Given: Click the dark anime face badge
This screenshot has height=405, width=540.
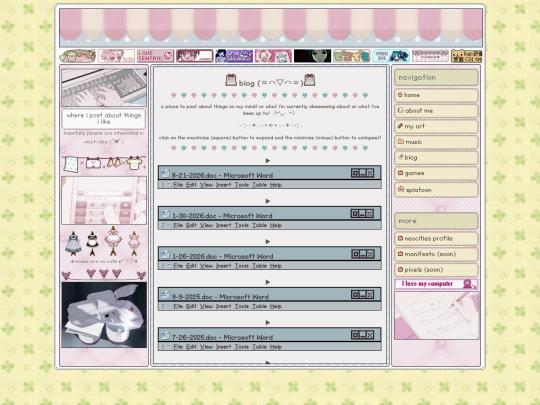Looking at the screenshot, I should [x=312, y=56].
